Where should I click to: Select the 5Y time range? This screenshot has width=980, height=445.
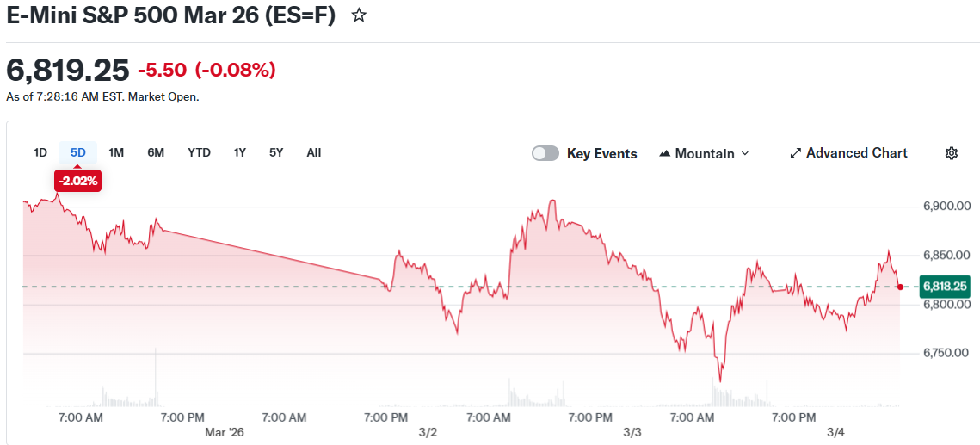tap(276, 152)
